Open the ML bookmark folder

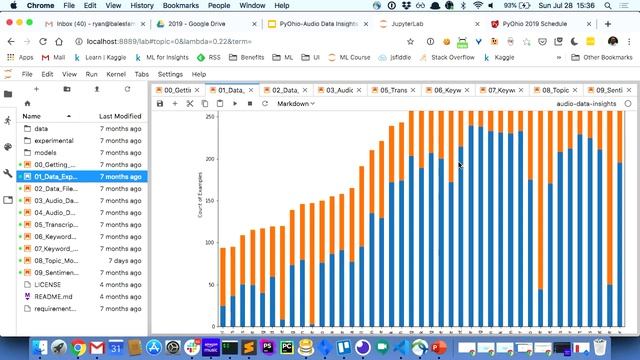tap(283, 58)
